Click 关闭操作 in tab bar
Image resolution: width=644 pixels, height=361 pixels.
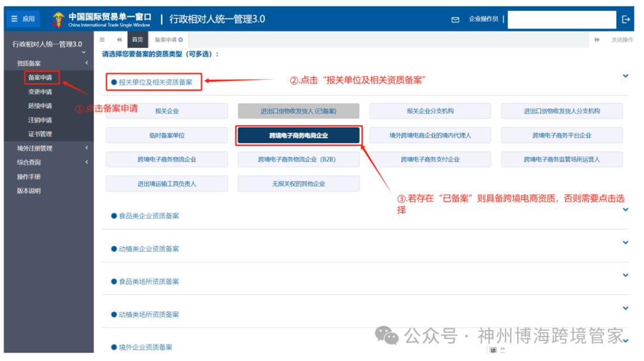click(622, 40)
